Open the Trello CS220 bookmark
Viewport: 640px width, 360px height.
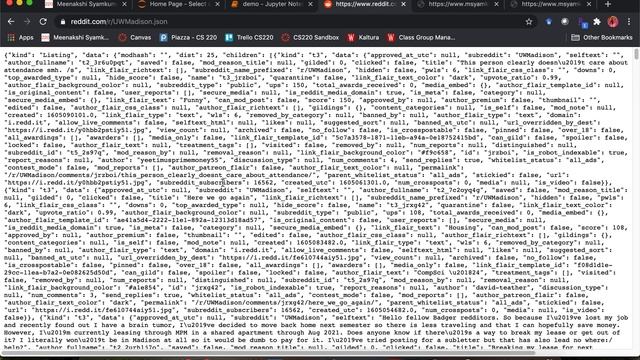click(249, 38)
